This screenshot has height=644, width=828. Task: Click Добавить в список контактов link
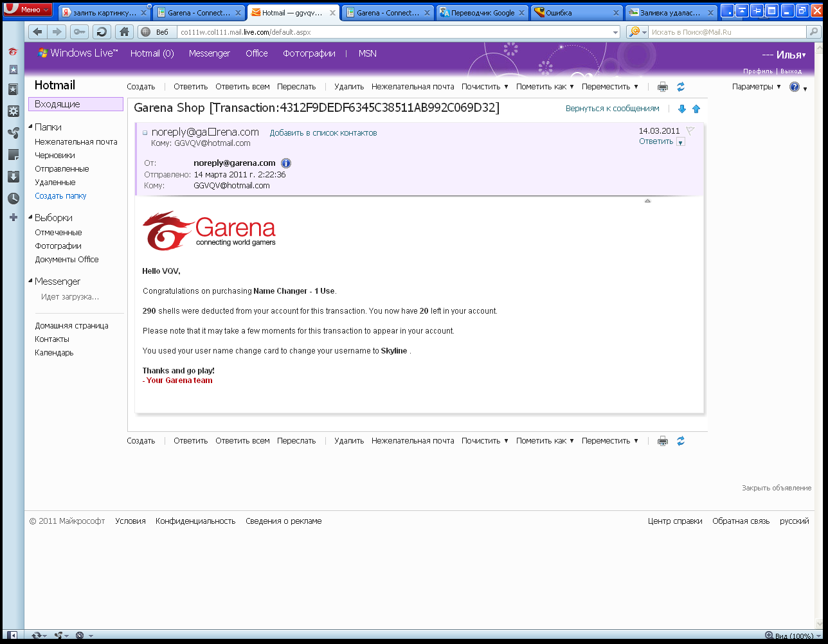pos(323,133)
